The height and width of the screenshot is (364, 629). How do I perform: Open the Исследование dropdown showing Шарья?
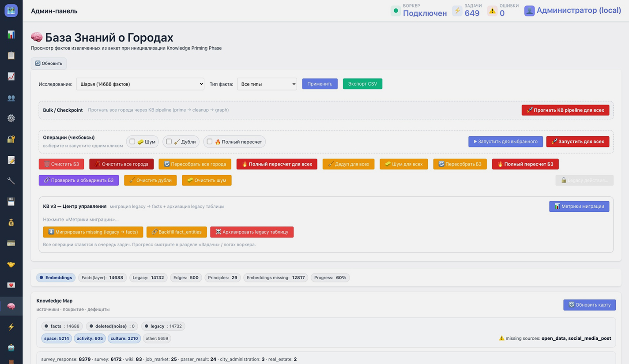(140, 84)
